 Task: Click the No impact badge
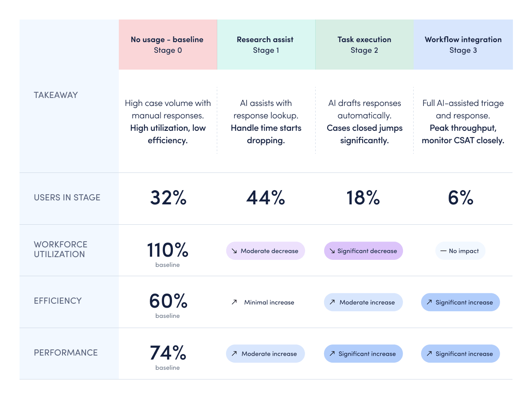coord(460,251)
